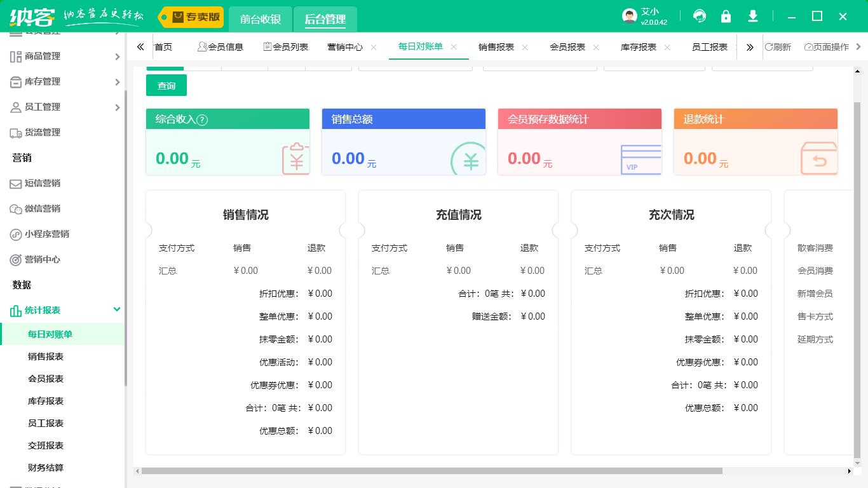Viewport: 868px width, 488px height.
Task: Expand the 商品管理 sidebar menu
Action: 41,56
